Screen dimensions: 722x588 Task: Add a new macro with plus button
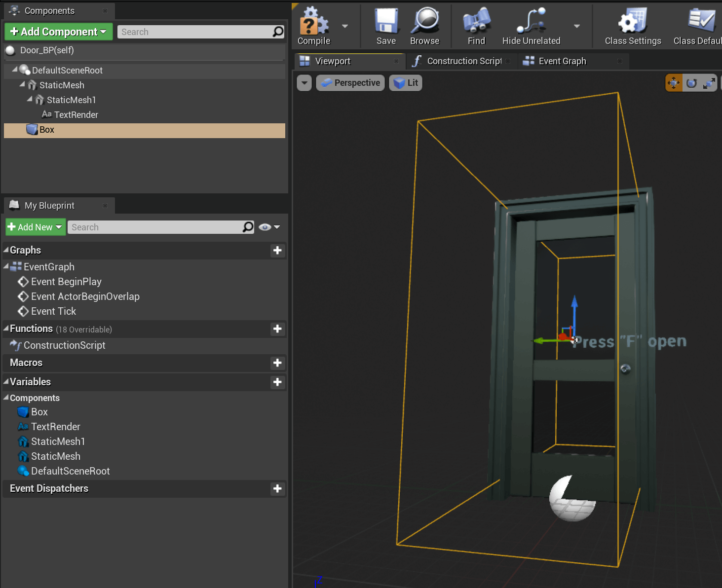(277, 363)
